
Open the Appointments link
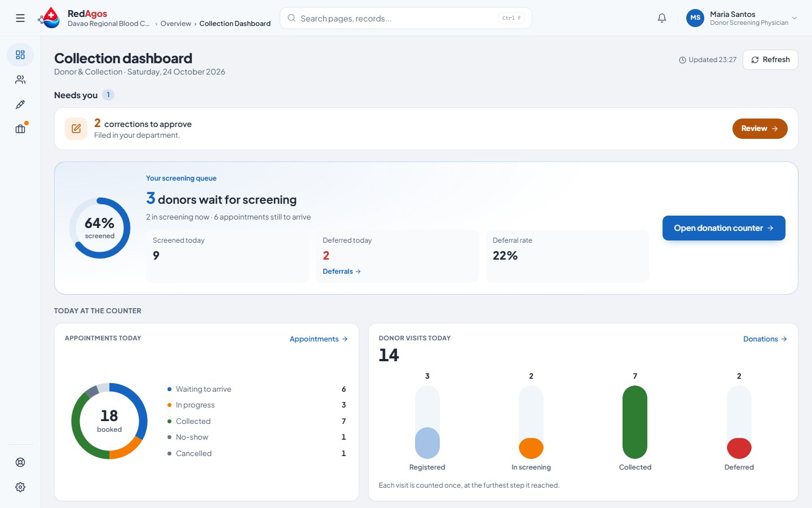(x=319, y=339)
